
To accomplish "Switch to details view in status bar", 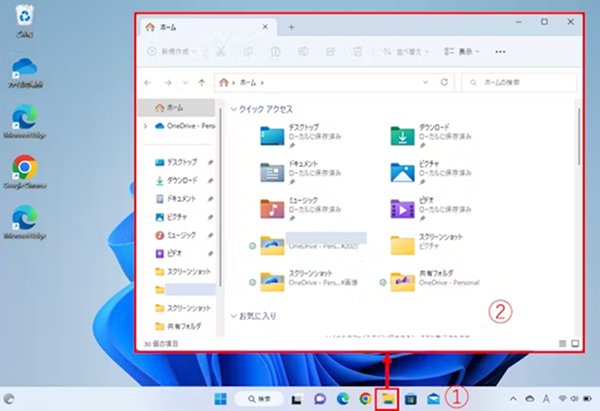I will tap(561, 343).
